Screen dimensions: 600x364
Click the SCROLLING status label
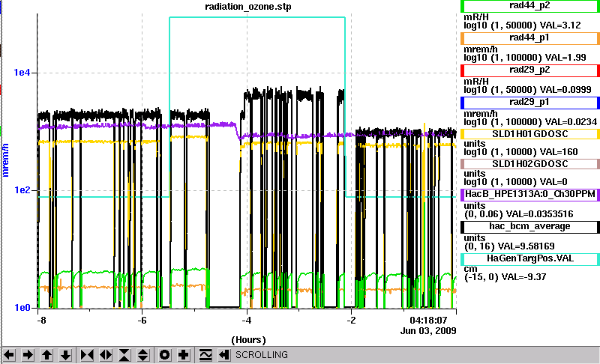coord(261,355)
